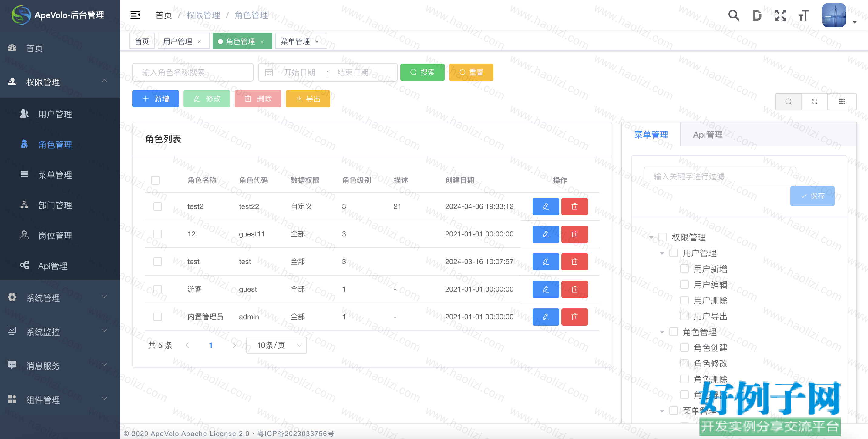
Task: Open 用户管理 in the sidebar
Action: [60, 114]
